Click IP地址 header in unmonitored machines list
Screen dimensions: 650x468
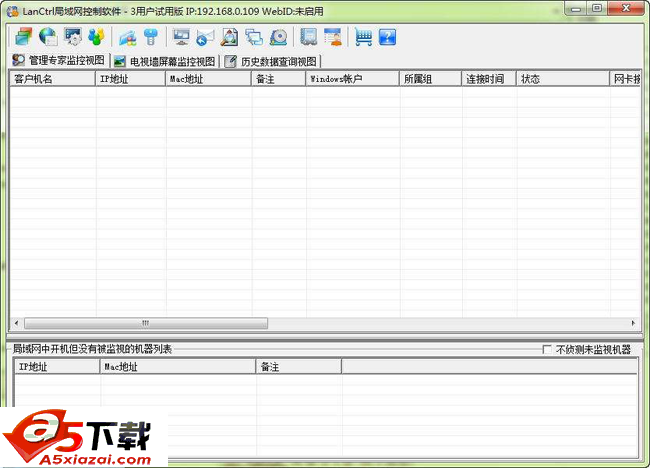coord(57,366)
